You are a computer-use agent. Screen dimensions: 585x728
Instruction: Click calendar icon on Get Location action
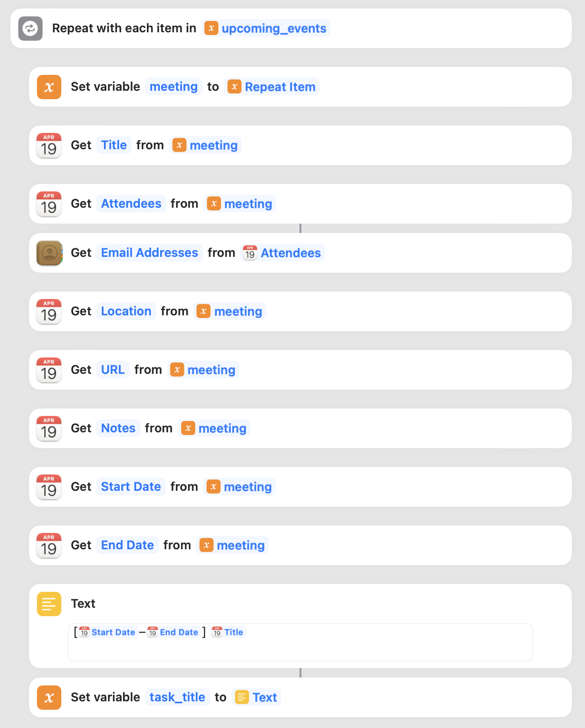49,312
